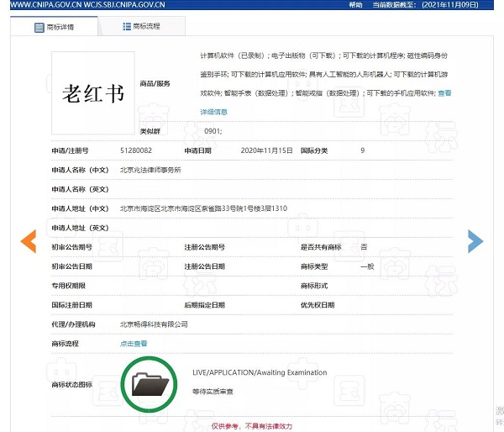Click the red 仅供参考 disclaimer text
This screenshot has width=504, height=432.
coord(252,426)
